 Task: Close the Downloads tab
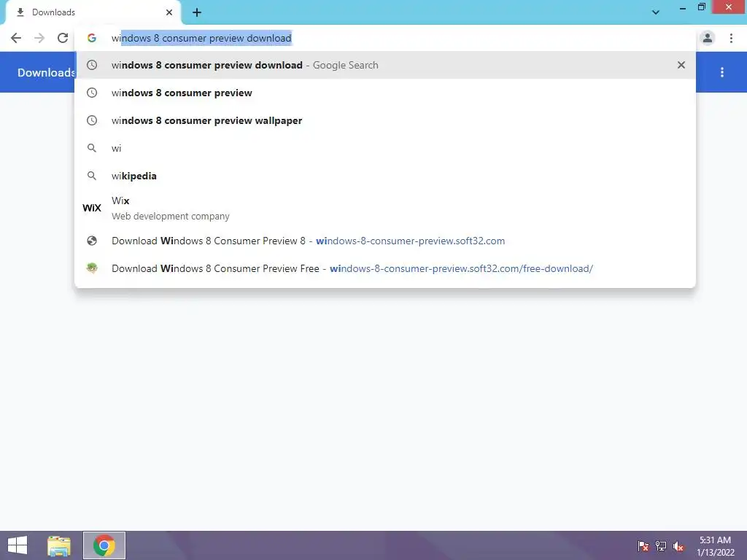point(169,12)
